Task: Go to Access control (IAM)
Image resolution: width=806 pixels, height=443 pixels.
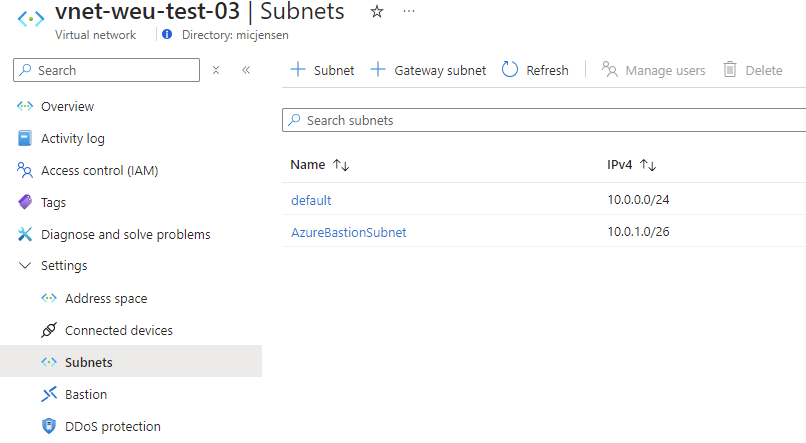Action: click(x=99, y=171)
